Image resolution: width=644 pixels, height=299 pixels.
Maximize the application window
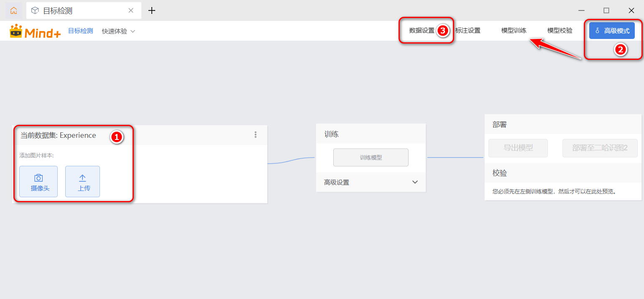[x=606, y=10]
